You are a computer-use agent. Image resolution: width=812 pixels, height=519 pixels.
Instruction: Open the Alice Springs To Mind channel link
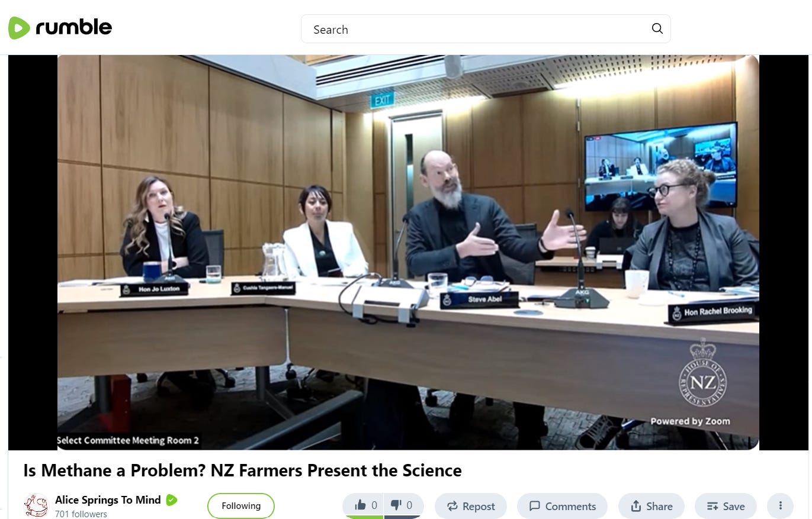coord(108,500)
